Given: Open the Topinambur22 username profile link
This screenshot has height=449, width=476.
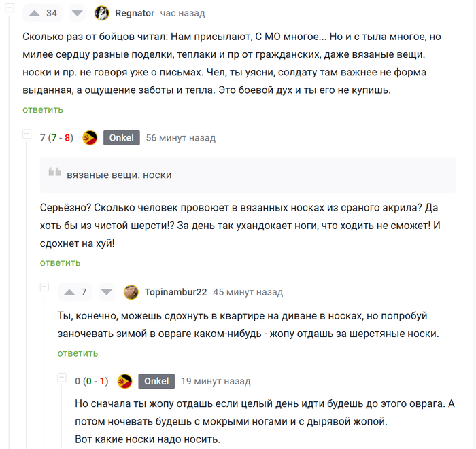Looking at the screenshot, I should [175, 292].
